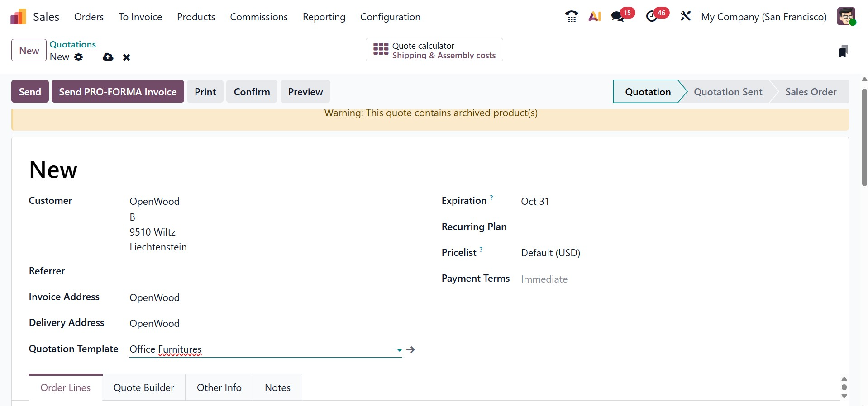
Task: Open the company switcher My Company (San Francisco)
Action: (x=763, y=17)
